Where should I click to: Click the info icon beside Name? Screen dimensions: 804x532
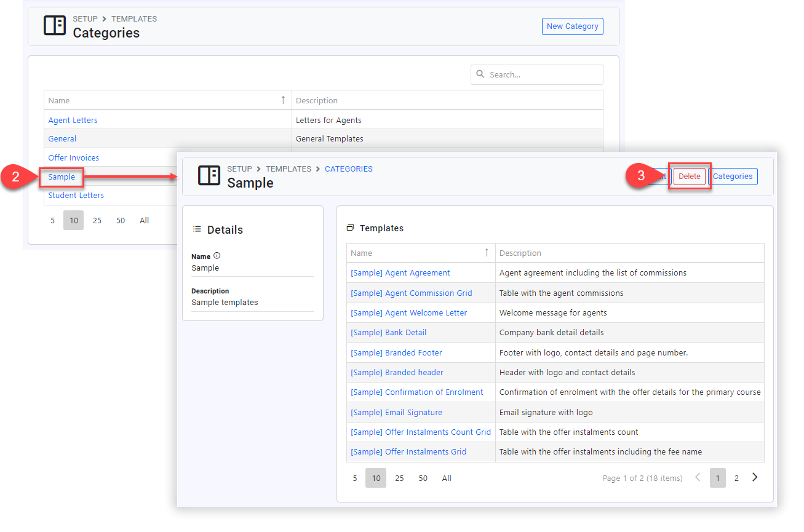[x=217, y=256]
